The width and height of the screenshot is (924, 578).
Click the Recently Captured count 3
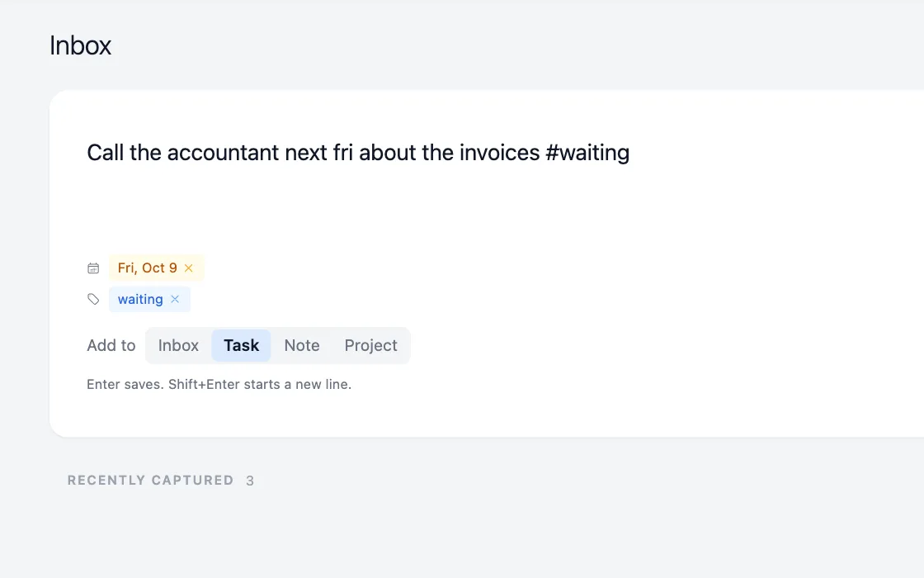(x=250, y=481)
